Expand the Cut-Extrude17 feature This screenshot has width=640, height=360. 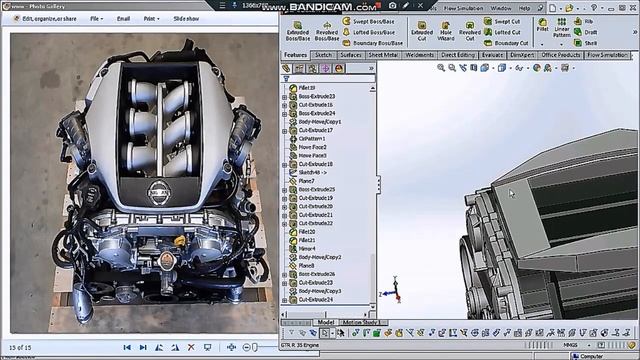point(284,131)
